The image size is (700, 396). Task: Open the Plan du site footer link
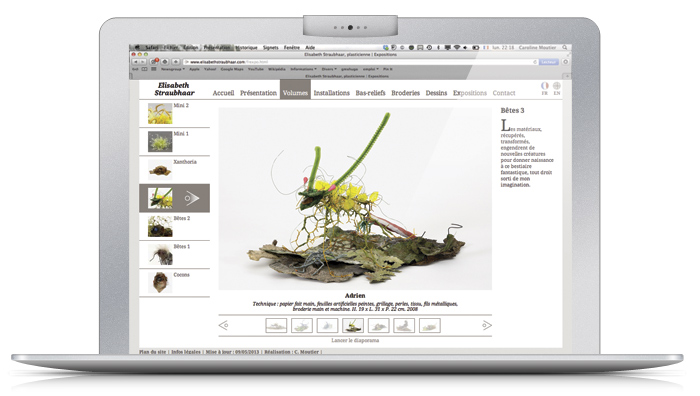pyautogui.click(x=152, y=352)
